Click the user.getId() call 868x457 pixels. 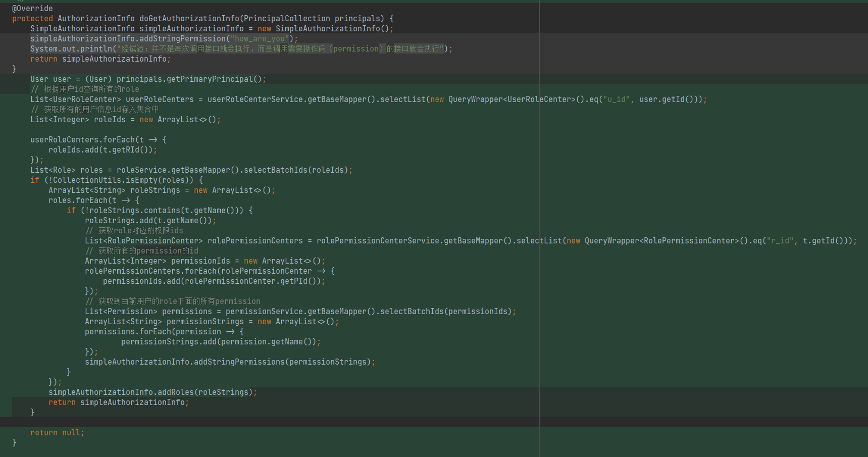click(667, 99)
